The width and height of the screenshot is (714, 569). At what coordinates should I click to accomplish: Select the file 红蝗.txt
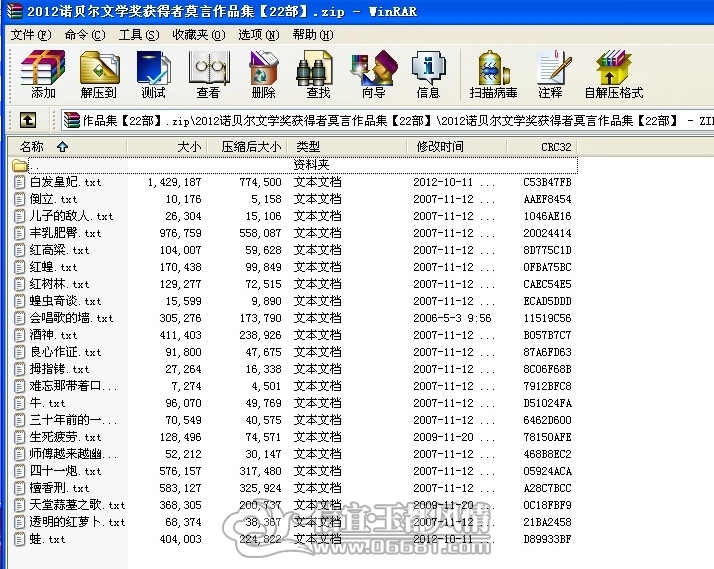53,267
